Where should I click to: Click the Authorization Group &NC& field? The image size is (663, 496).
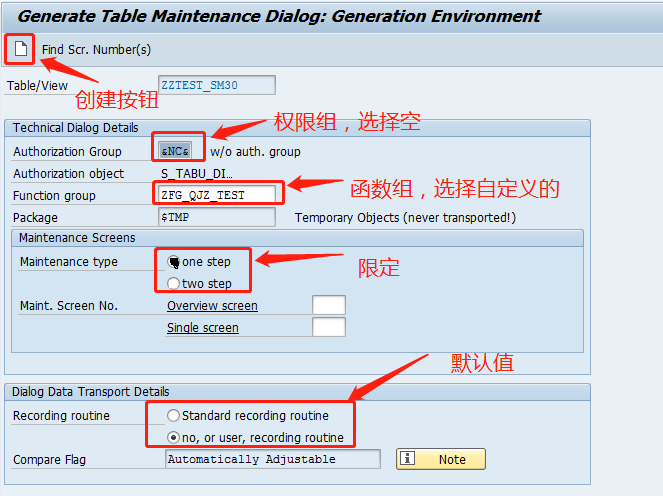click(175, 151)
